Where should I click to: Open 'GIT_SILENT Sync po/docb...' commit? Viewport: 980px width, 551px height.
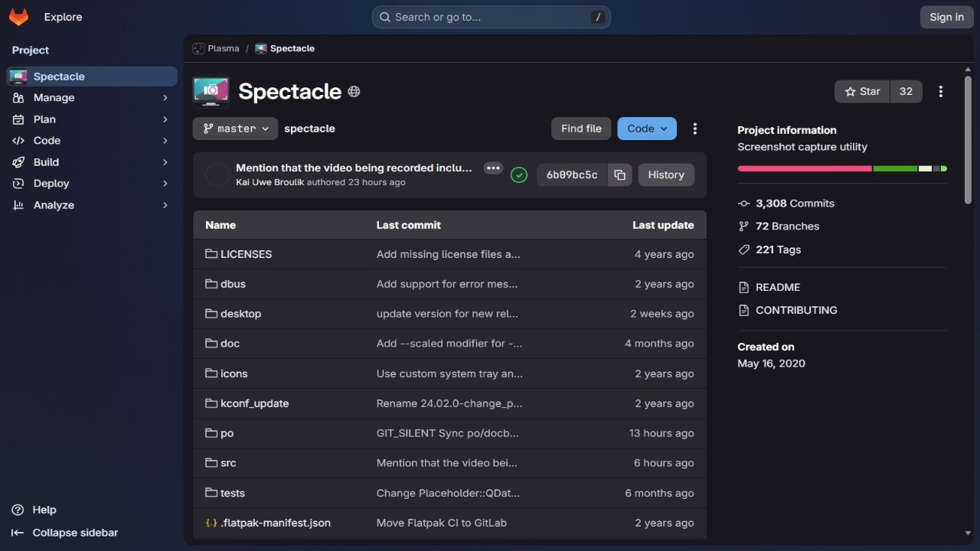(448, 433)
